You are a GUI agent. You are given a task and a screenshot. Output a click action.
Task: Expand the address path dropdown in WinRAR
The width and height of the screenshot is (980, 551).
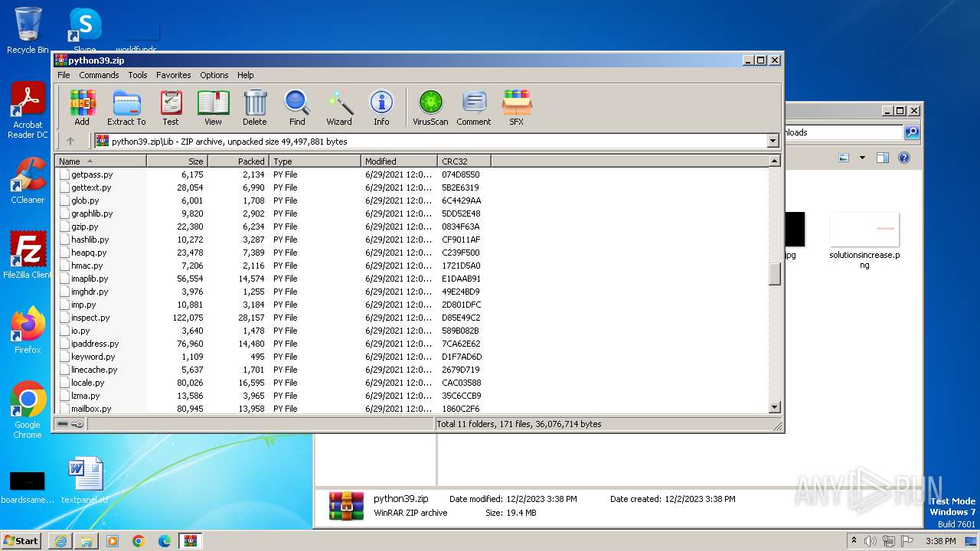click(773, 141)
